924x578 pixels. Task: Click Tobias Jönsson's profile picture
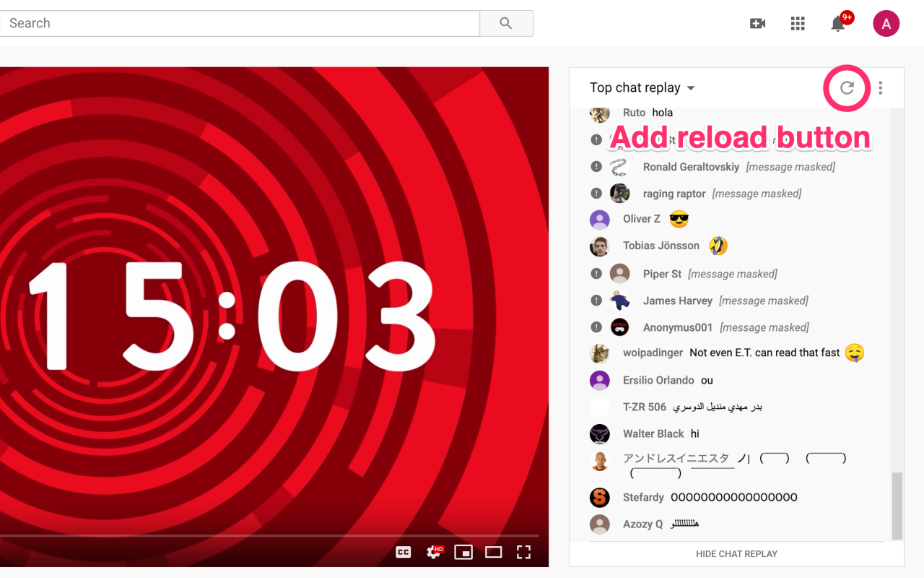click(599, 246)
